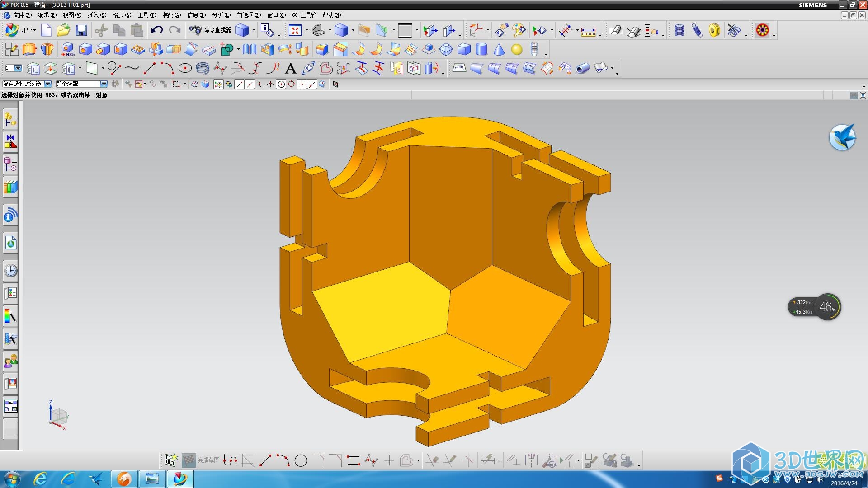This screenshot has width=868, height=488.
Task: Select the Revolve feature icon
Action: coord(47,49)
